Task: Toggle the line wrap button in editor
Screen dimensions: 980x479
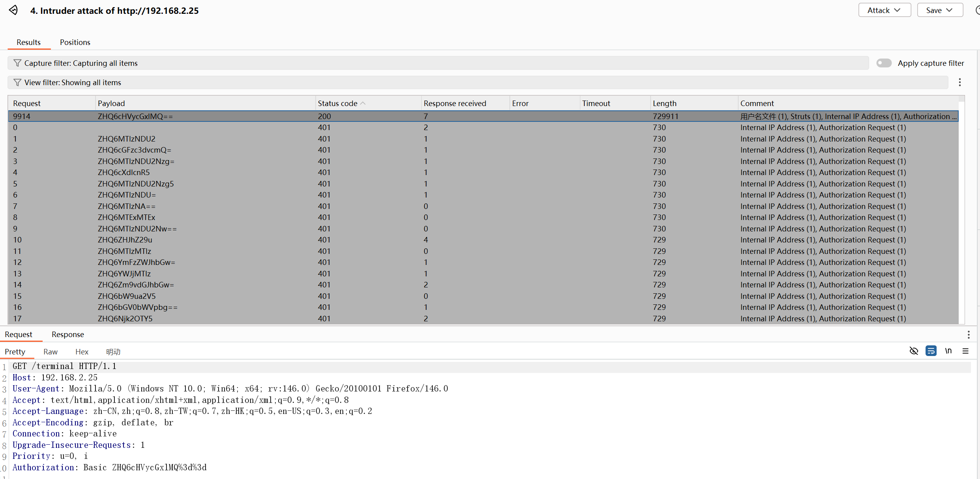Action: click(931, 351)
